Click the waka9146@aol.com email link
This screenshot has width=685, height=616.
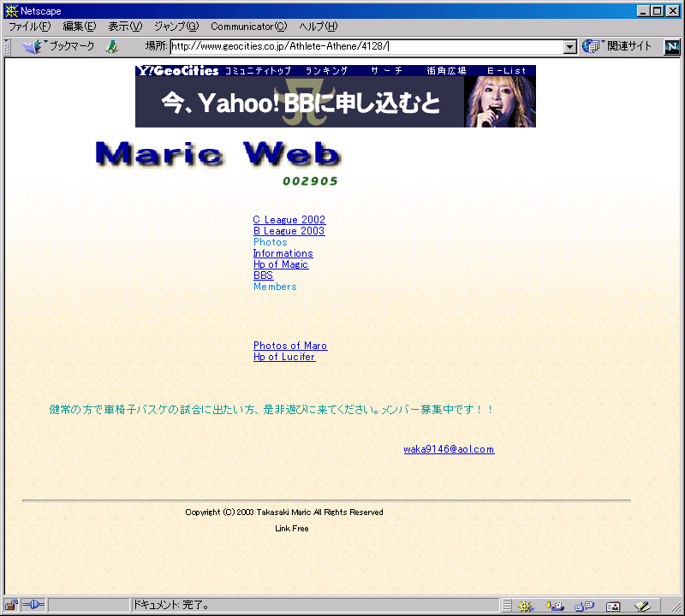pyautogui.click(x=449, y=449)
